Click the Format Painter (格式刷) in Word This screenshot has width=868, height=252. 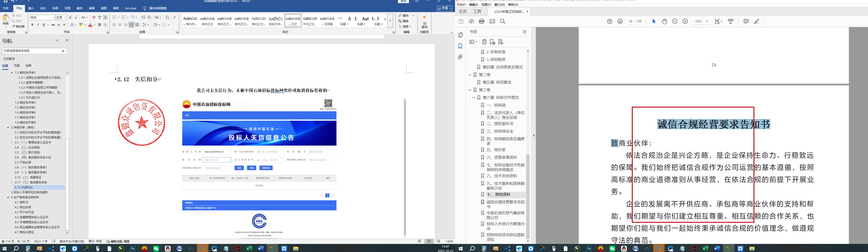pos(18,27)
